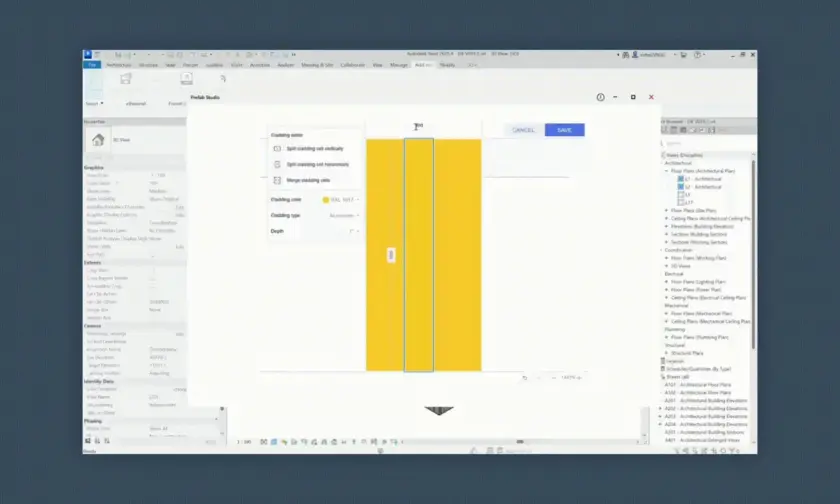Expand the 3D Views node

(x=667, y=266)
